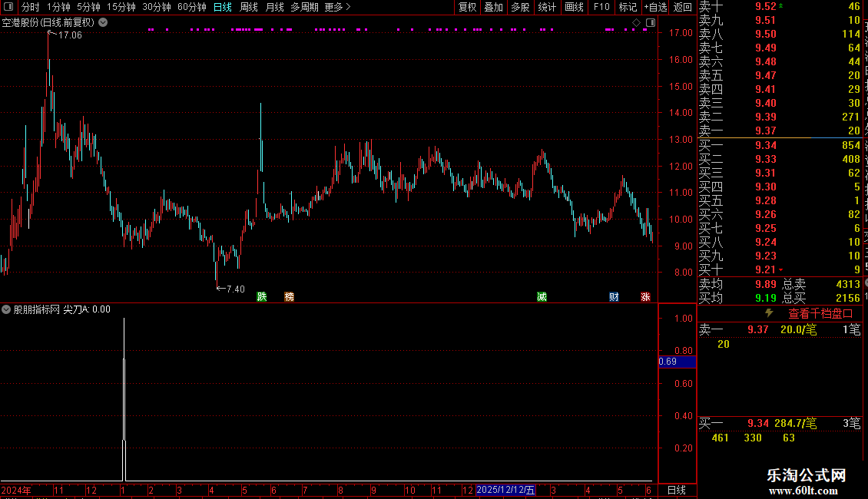Click the diamond icon above the main chart
This screenshot has width=868, height=499.
click(636, 23)
